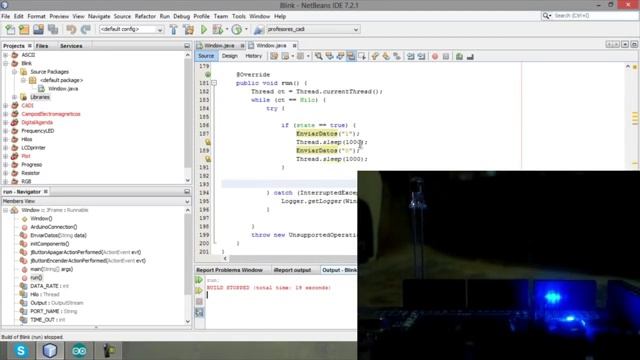
Task: Click the lightbulb hint on line 190
Action: pos(208,159)
